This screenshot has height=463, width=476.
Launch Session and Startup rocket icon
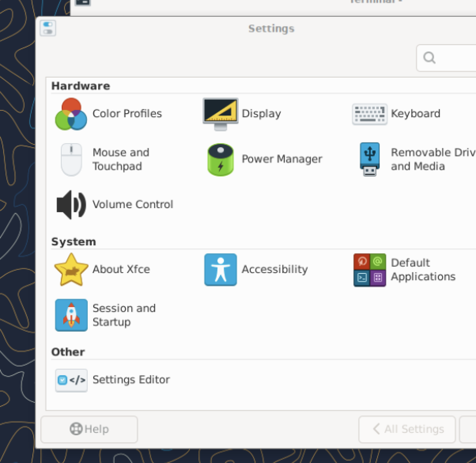tap(71, 315)
